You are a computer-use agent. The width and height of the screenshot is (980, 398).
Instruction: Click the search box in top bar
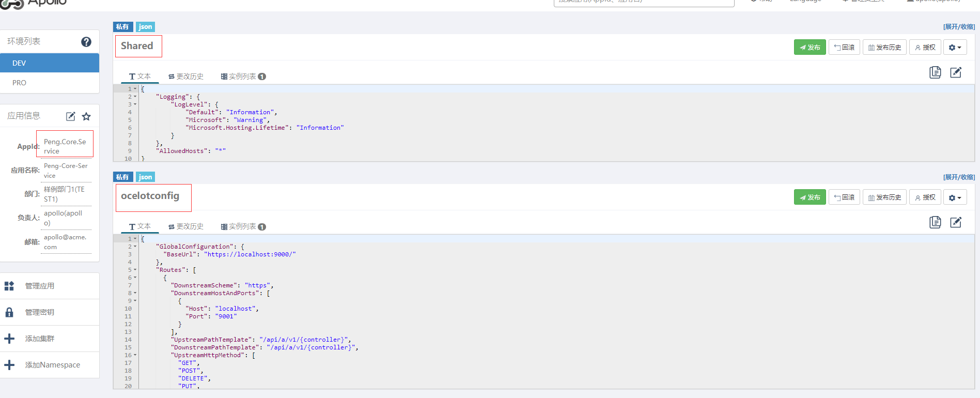(x=644, y=2)
